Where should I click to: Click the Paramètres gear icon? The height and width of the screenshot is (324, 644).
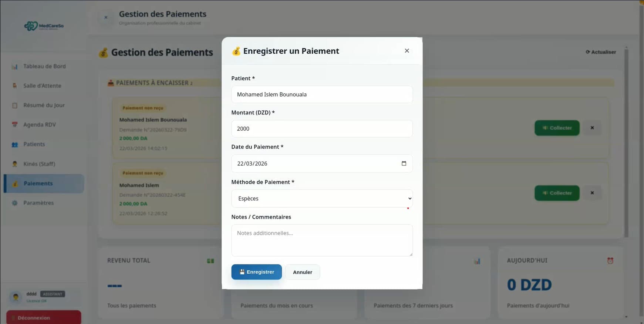[x=14, y=203]
